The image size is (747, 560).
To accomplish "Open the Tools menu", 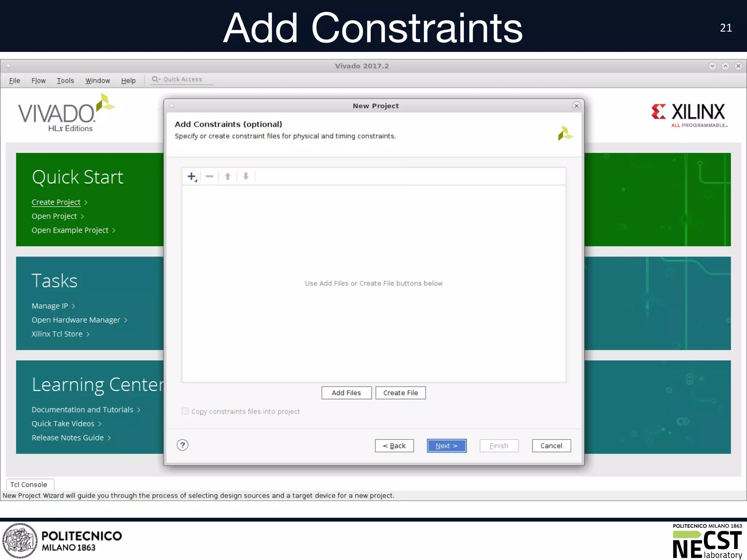I will tap(65, 81).
